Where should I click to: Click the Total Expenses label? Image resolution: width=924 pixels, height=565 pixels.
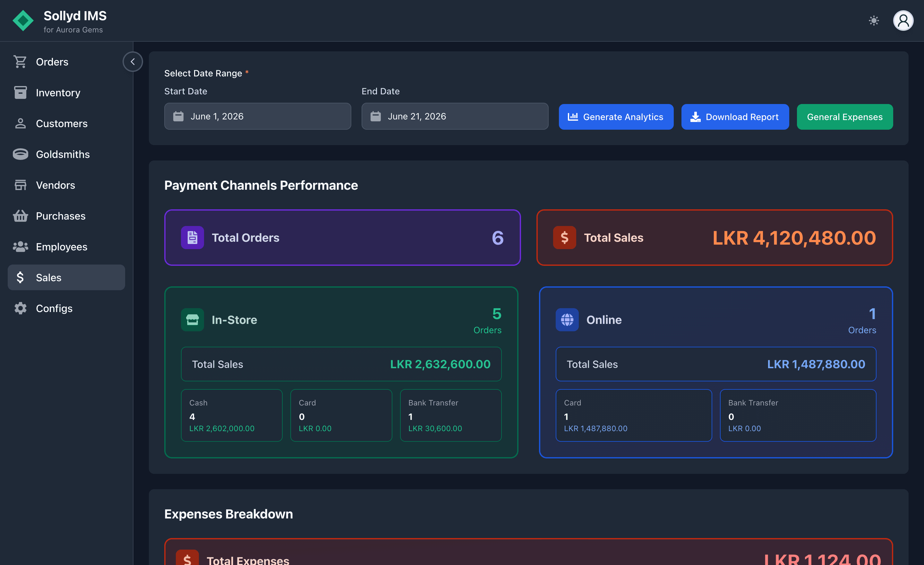click(x=248, y=560)
